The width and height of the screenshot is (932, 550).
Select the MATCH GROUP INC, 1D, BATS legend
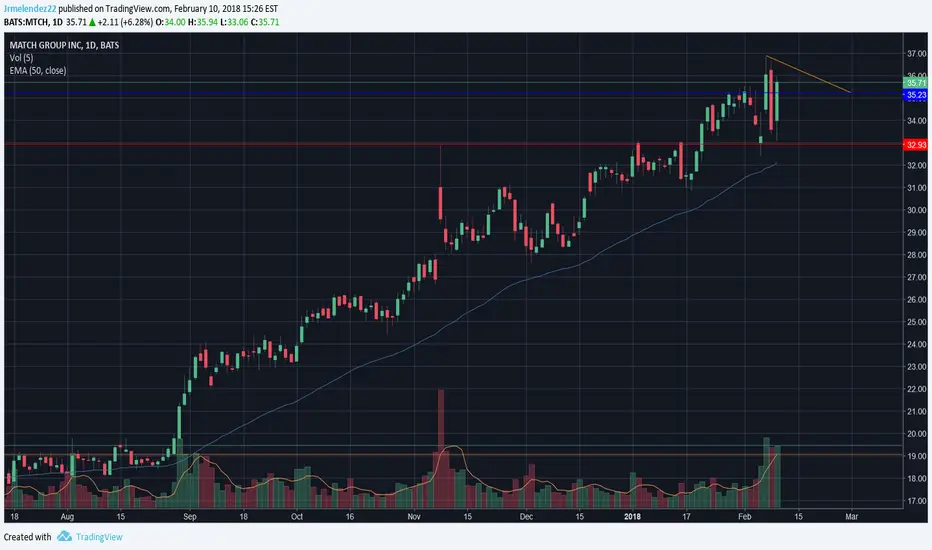64,45
